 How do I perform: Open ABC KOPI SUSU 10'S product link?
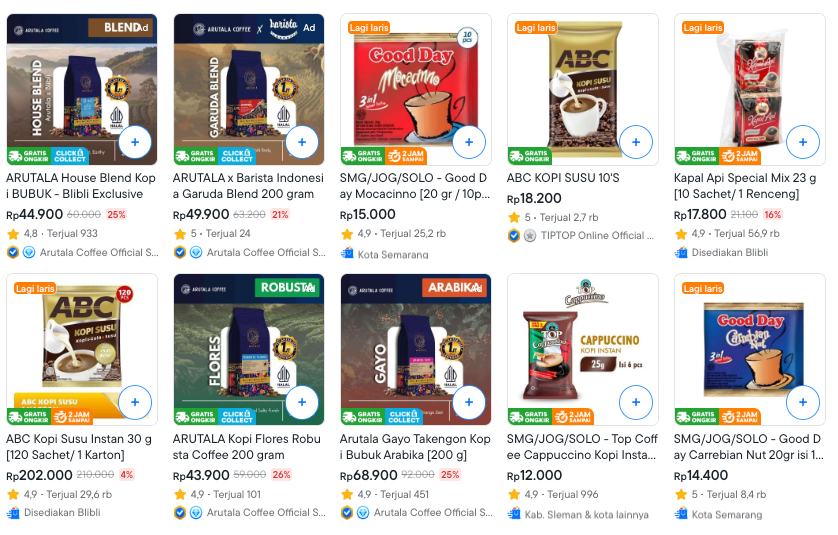pyautogui.click(x=563, y=178)
